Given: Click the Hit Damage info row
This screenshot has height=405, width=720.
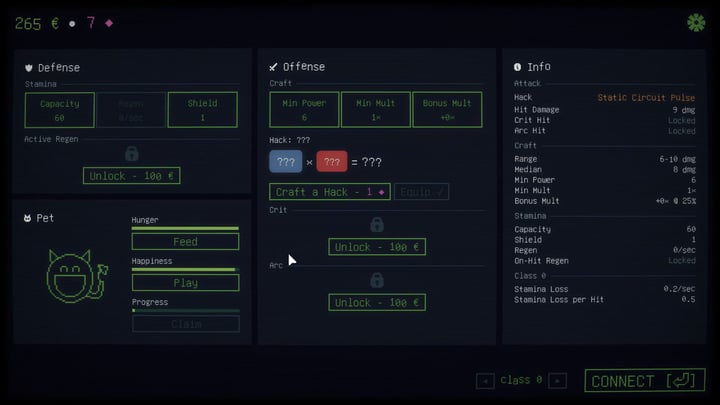Looking at the screenshot, I should (604, 110).
